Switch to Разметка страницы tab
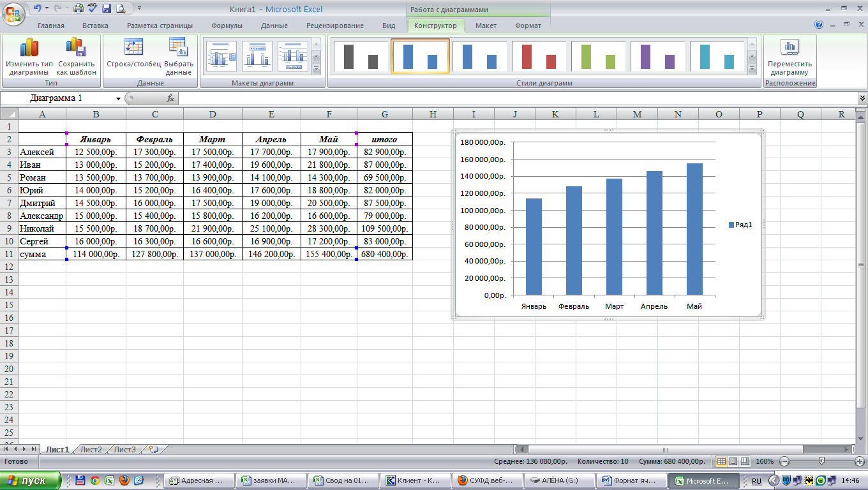Image resolution: width=868 pixels, height=490 pixels. click(x=160, y=26)
